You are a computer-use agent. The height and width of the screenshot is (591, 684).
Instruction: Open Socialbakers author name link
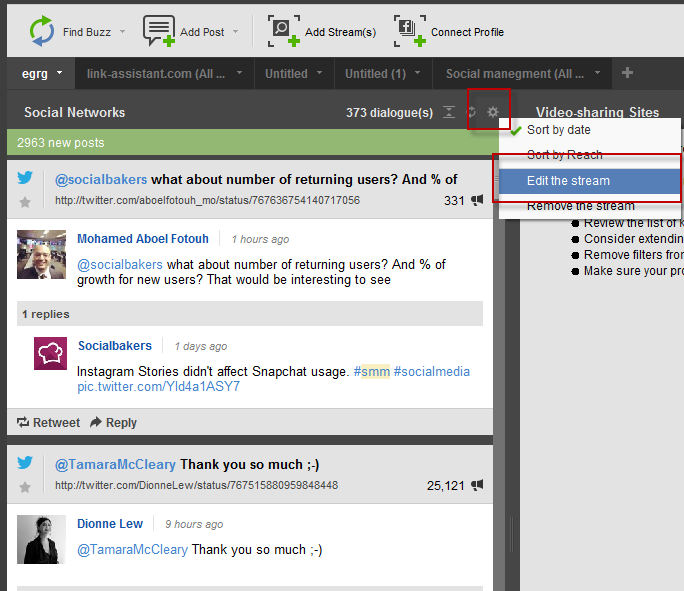click(x=115, y=345)
